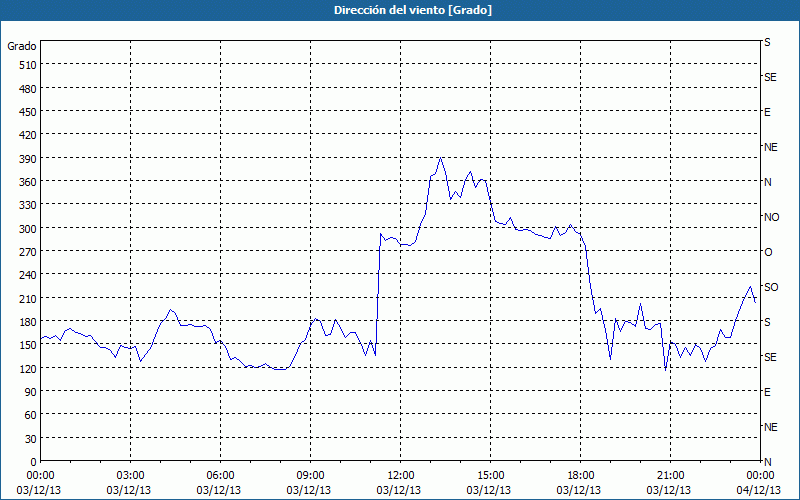This screenshot has height=500, width=800.
Task: Select the E compass label level with 90
Action: (767, 392)
